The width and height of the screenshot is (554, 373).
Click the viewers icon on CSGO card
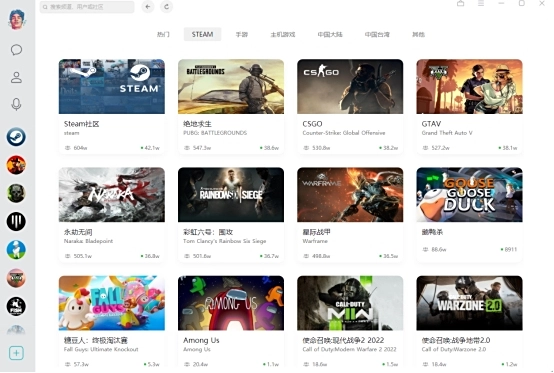(x=306, y=148)
